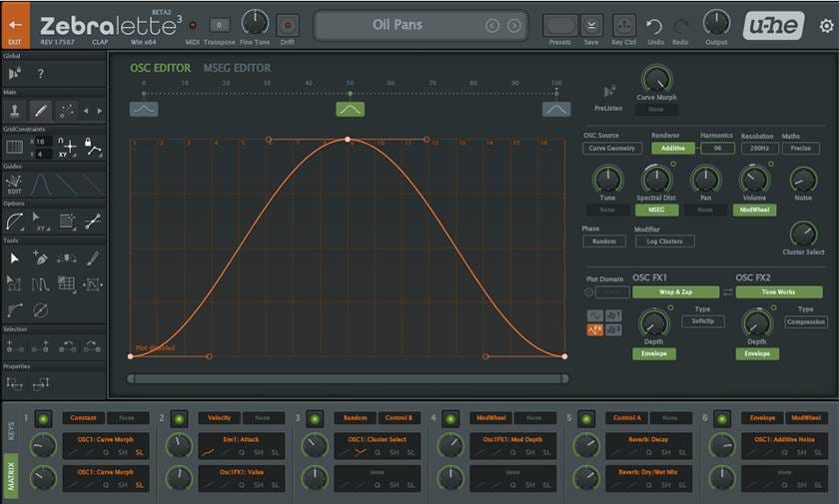
Task: Click the scissors cut option icon
Action: 93,222
